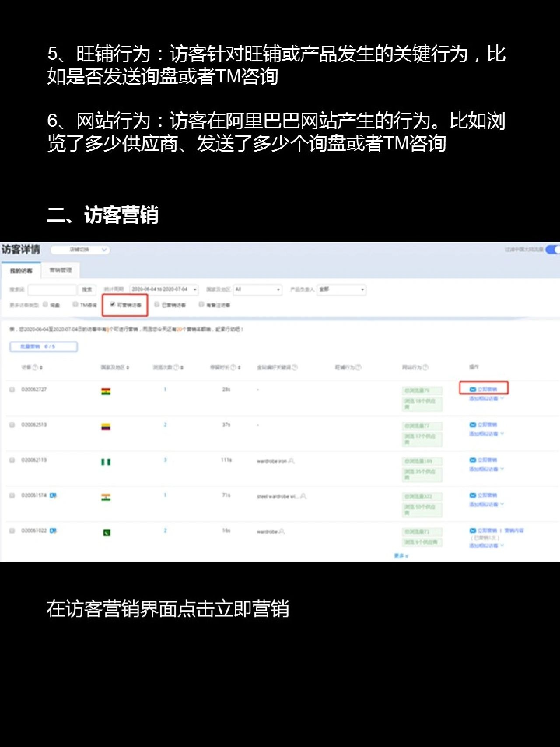Check the 已营销访客 filter checkbox

coord(157,304)
